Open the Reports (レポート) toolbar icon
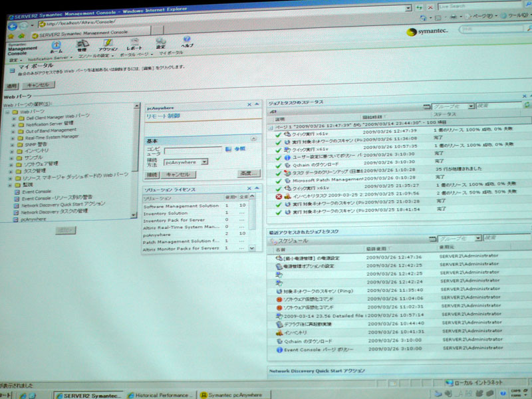Image resolution: width=532 pixels, height=399 pixels. (134, 44)
